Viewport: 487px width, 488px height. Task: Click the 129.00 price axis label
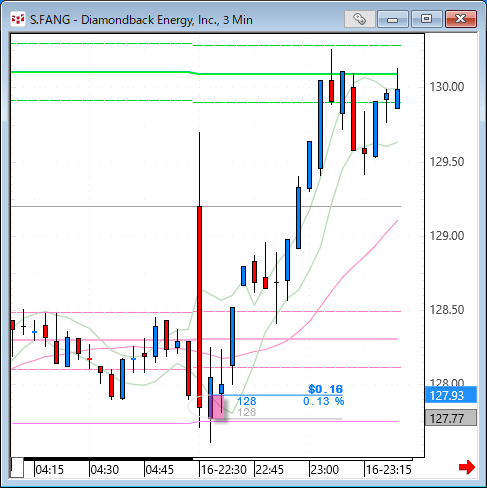pos(447,236)
